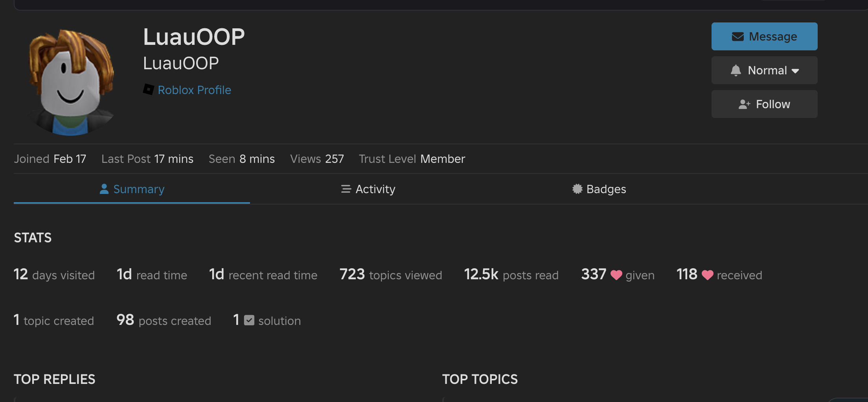
Task: Click the solution checkbox icon
Action: point(249,321)
